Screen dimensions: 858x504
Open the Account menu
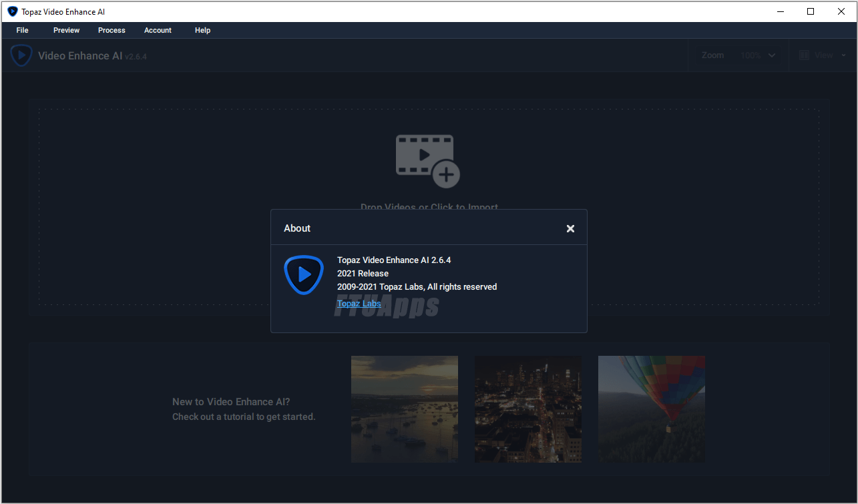(x=158, y=30)
